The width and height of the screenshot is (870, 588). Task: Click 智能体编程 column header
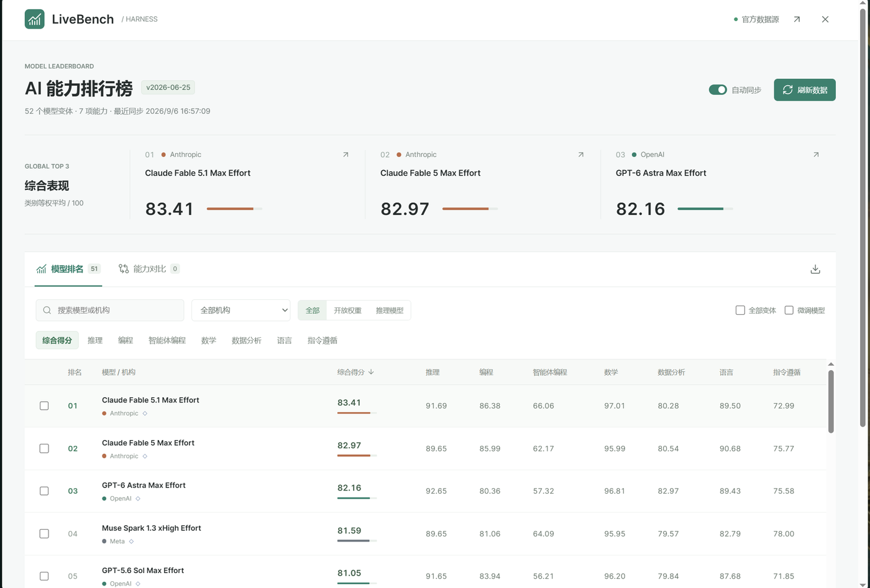click(550, 373)
